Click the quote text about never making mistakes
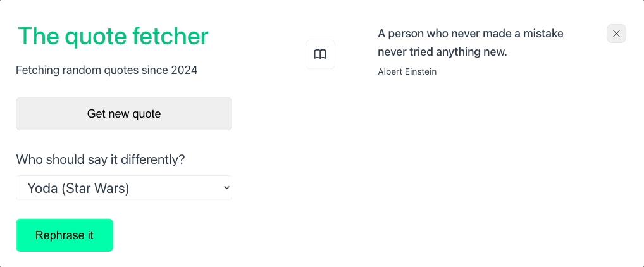 tap(470, 43)
